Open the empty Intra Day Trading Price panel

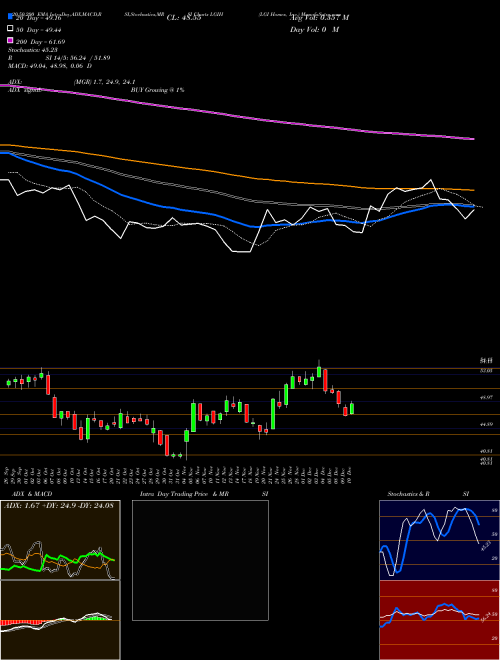point(200,560)
